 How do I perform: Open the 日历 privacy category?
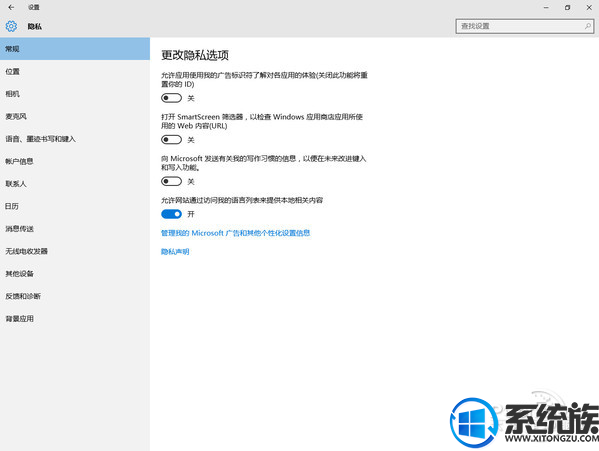75,206
